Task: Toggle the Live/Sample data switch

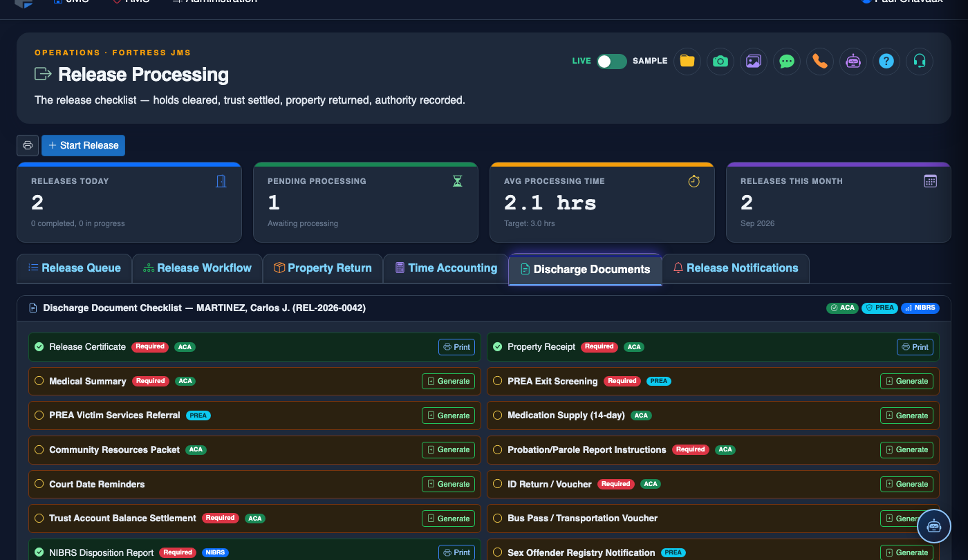Action: (612, 61)
